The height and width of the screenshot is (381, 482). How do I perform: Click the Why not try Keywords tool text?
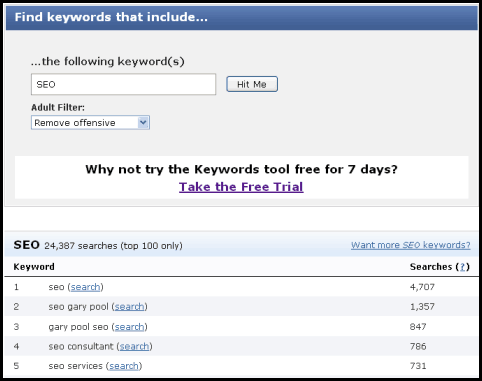(241, 170)
